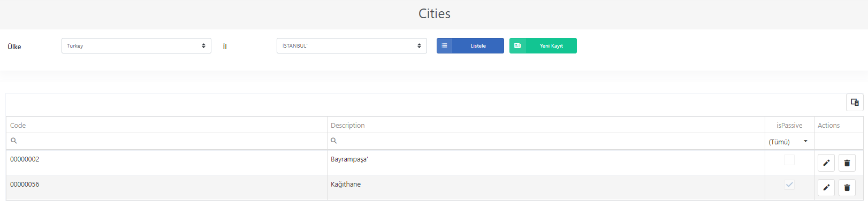Click the delete trash icon for Bayrampaşa' row
Viewport: 868px width, 208px height.
pos(847,163)
